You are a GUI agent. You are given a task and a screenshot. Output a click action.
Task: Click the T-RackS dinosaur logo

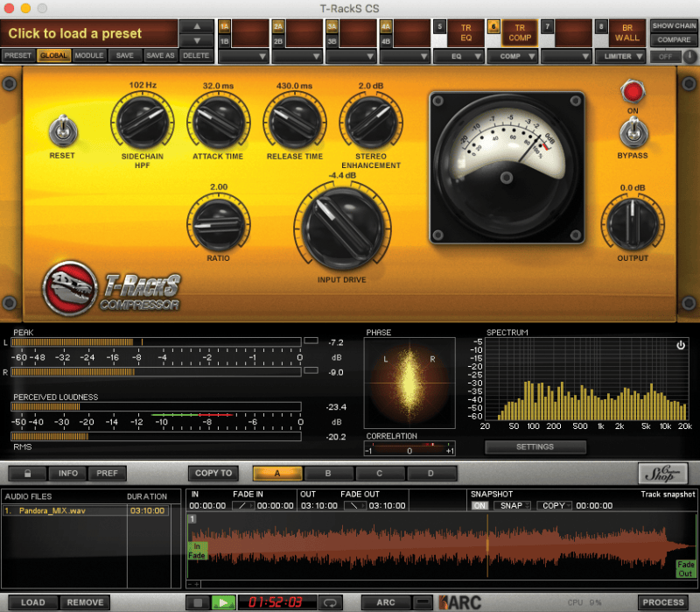(70, 288)
